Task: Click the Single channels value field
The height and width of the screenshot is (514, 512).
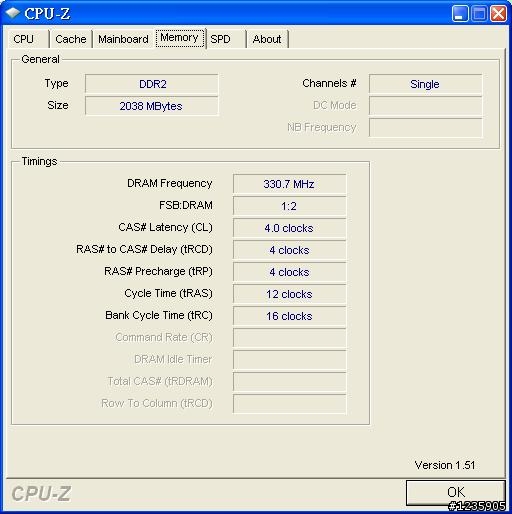Action: tap(425, 84)
